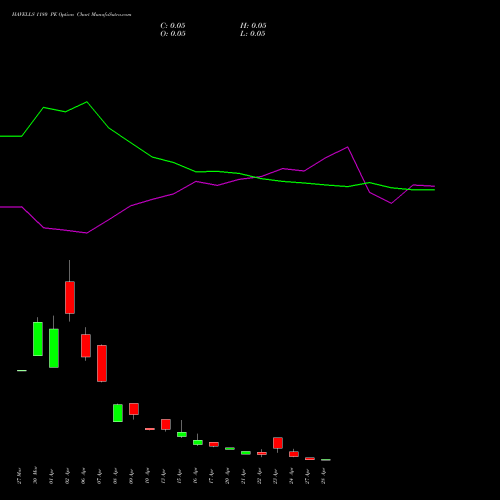This screenshot has width=500, height=500.
Task: Click the purple indicator line's highest peak
Action: tap(347, 147)
